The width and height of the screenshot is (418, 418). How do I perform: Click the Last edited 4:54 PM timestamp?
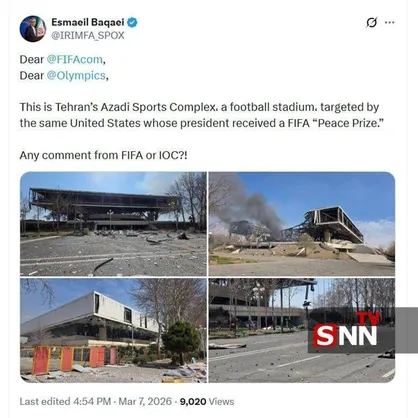tap(65, 401)
